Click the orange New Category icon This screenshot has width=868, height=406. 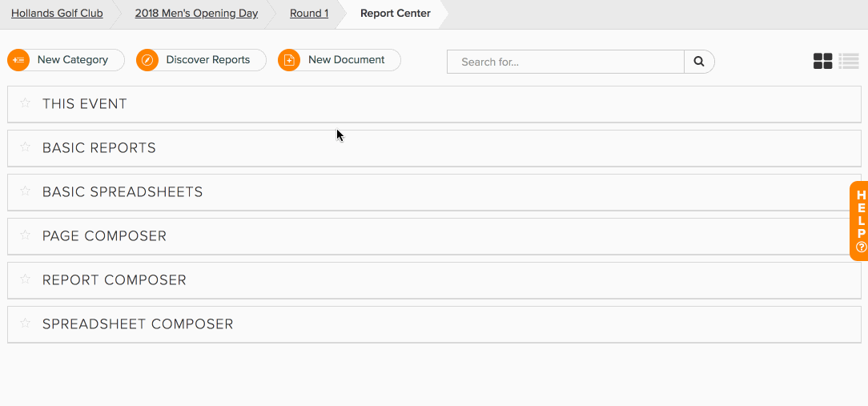pos(18,60)
